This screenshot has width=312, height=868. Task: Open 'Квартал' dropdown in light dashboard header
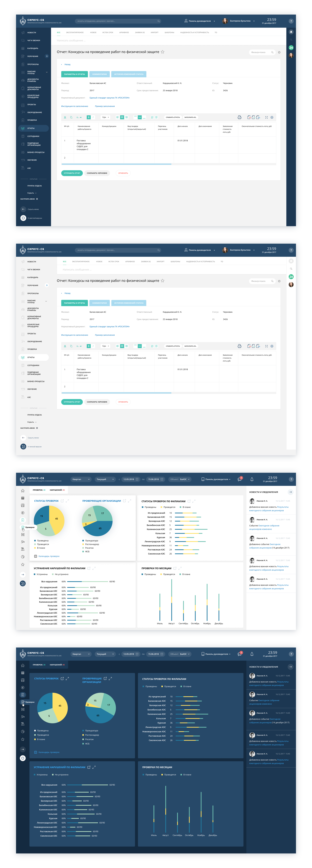click(81, 479)
